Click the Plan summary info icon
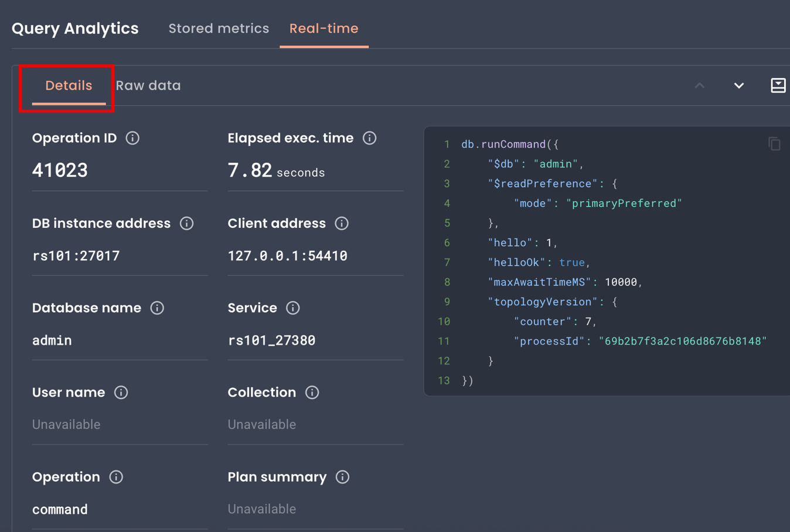790x532 pixels. tap(342, 477)
